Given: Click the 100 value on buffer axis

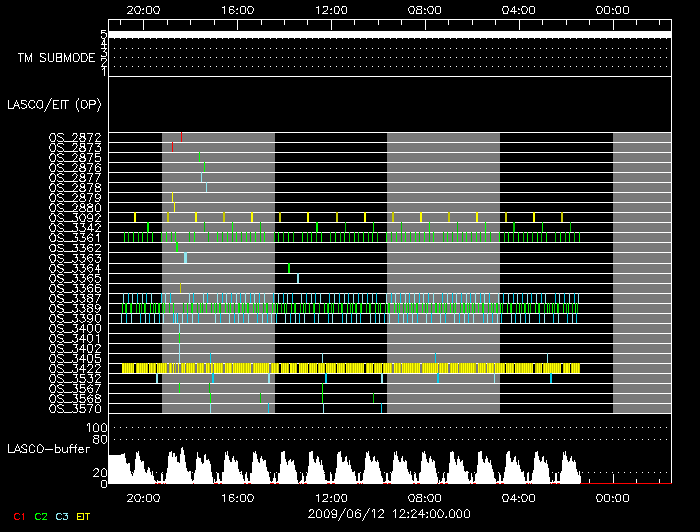Looking at the screenshot, I should click(x=97, y=428).
